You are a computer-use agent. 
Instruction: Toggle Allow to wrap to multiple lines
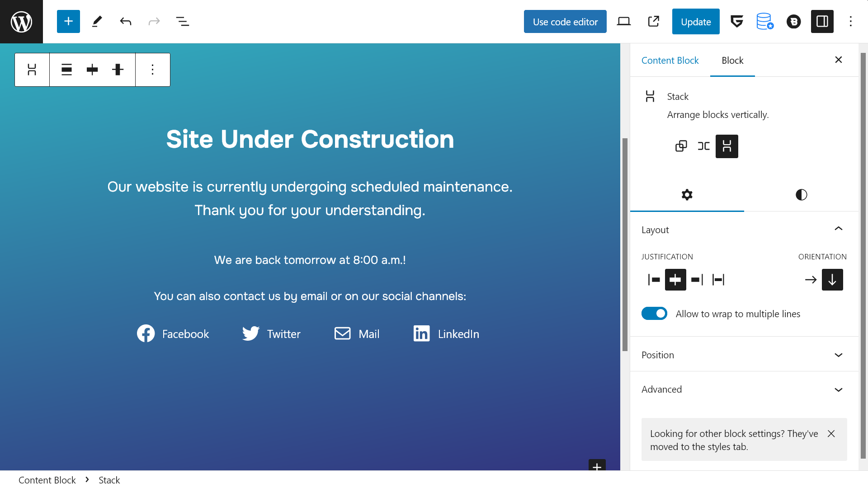tap(654, 313)
